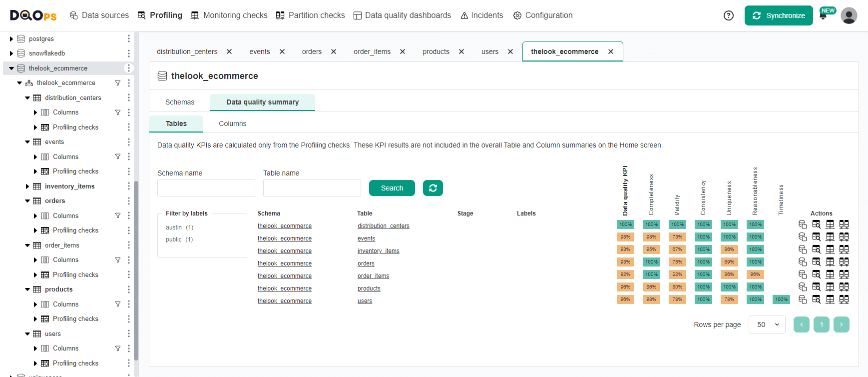The image size is (868, 377).
Task: Open the notifications bell with NEW badge
Action: [x=823, y=15]
